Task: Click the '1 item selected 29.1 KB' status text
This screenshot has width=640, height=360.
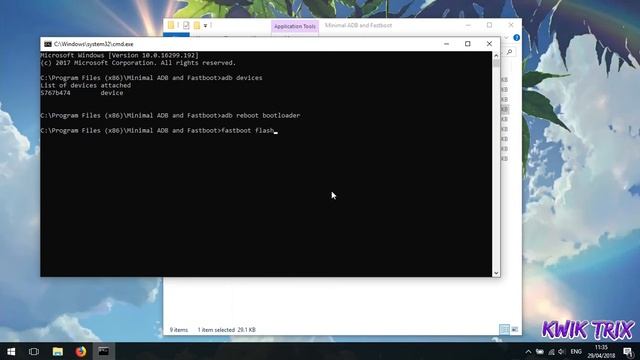Action: [x=227, y=330]
